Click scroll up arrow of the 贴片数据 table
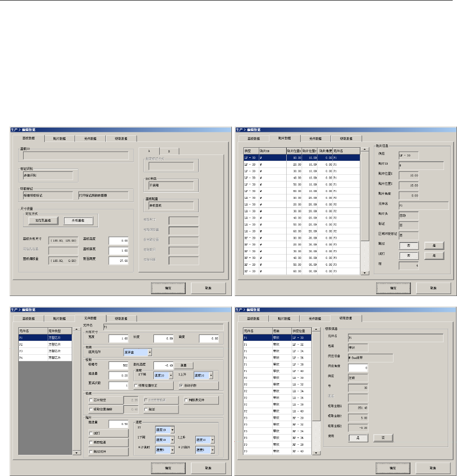This screenshot has height=476, width=457. 365,149
